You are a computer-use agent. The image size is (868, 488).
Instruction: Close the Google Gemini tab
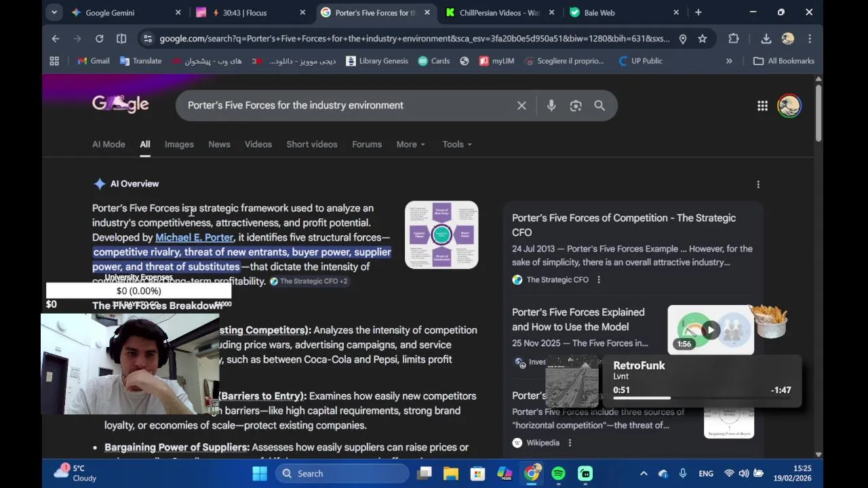coord(178,12)
